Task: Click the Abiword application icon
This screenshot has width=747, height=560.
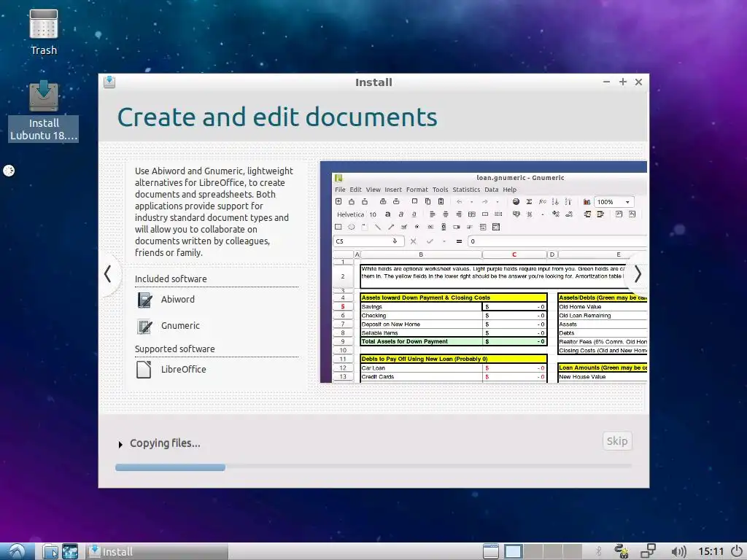Action: 144,300
